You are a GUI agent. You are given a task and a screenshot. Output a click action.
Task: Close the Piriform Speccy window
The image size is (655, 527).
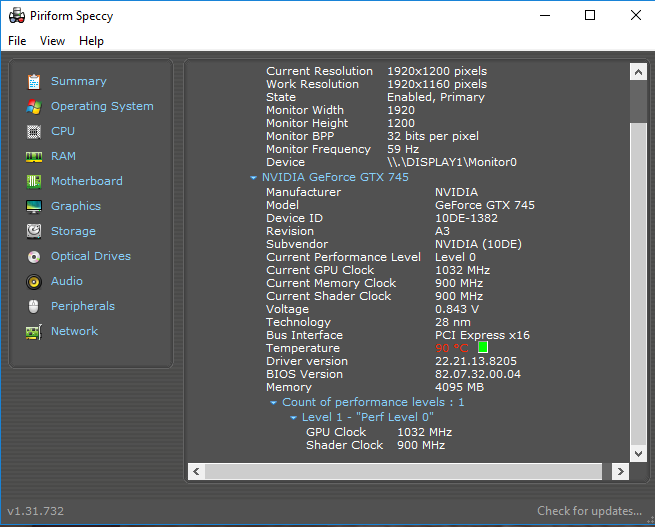636,15
